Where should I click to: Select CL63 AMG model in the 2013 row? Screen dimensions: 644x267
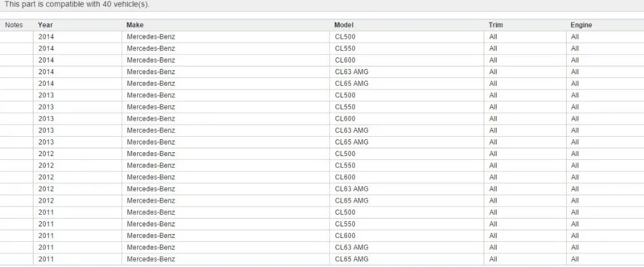point(352,130)
